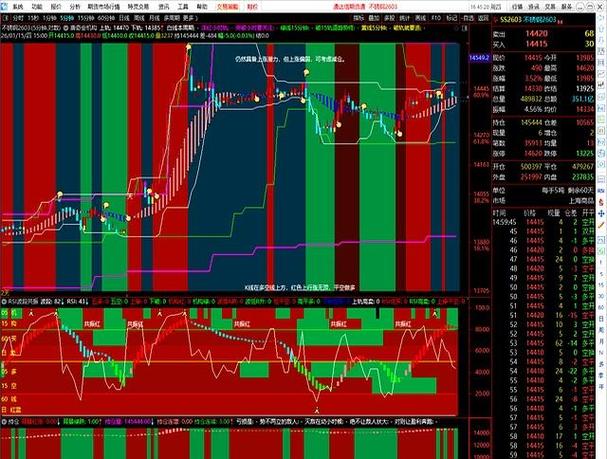
Task: Activate the 画线 drawing tool button
Action: (x=420, y=18)
